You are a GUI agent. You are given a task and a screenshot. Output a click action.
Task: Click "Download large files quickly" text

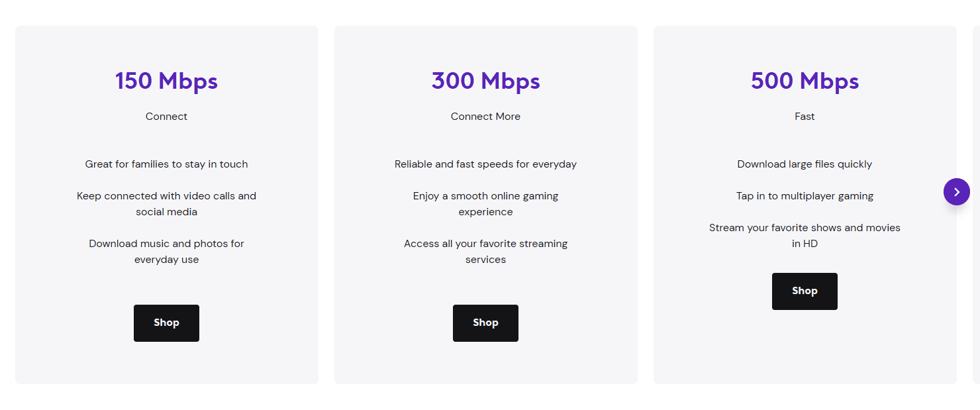point(805,164)
